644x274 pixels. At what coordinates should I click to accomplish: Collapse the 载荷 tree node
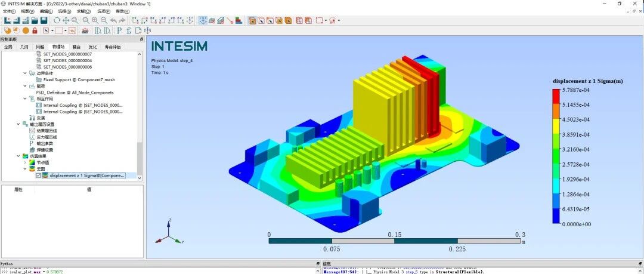coord(26,86)
